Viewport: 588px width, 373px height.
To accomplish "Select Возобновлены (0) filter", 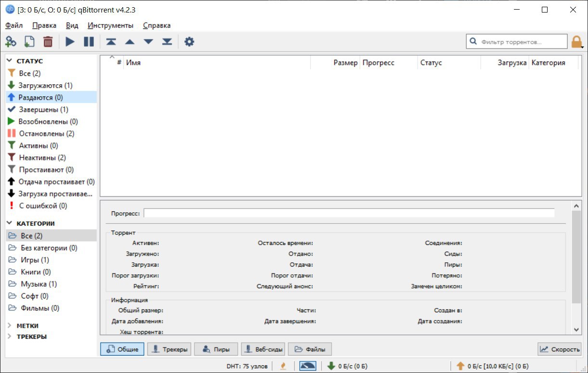I will pyautogui.click(x=51, y=121).
